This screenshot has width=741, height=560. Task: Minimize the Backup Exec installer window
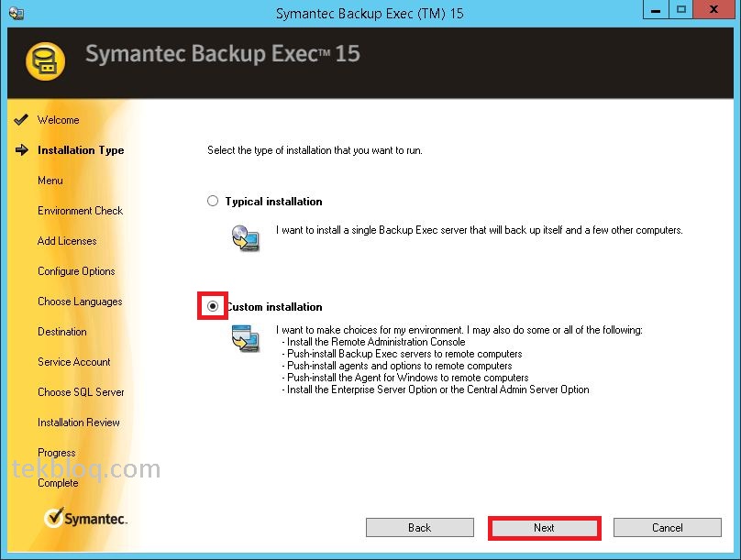(x=656, y=10)
